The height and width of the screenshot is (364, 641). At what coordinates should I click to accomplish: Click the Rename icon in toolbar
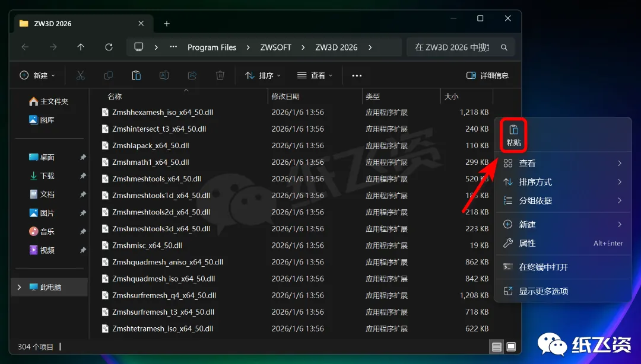tap(164, 75)
